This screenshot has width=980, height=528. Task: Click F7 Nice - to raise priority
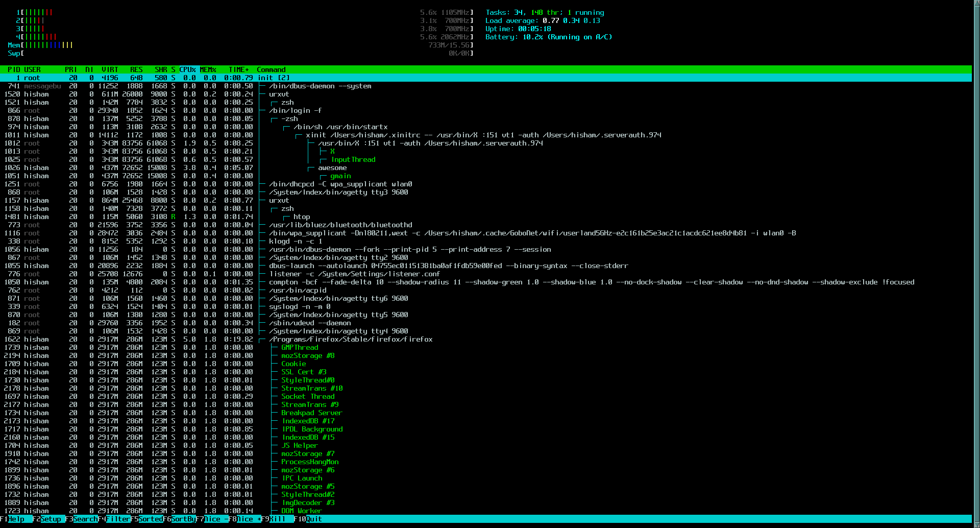tap(214, 519)
